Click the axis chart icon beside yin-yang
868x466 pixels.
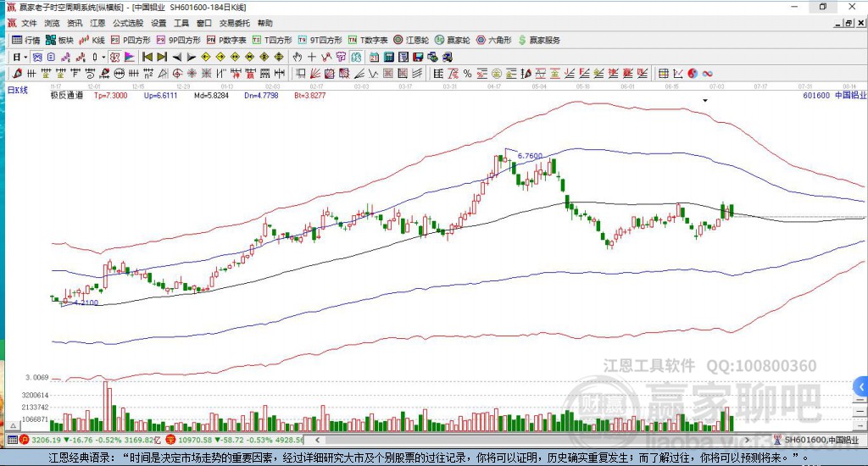[x=678, y=74]
